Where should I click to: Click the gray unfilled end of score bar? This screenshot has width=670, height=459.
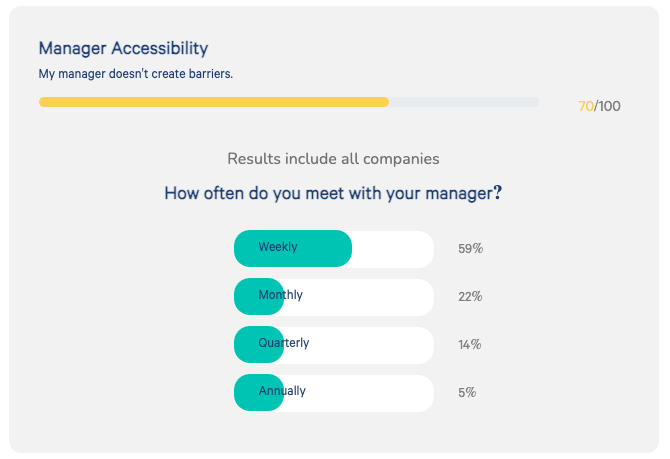tap(463, 102)
